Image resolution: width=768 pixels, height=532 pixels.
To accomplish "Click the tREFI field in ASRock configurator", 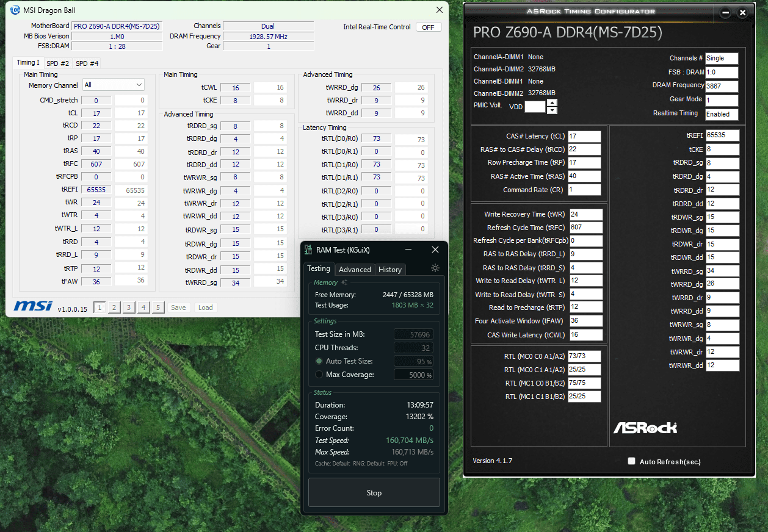I will click(722, 135).
